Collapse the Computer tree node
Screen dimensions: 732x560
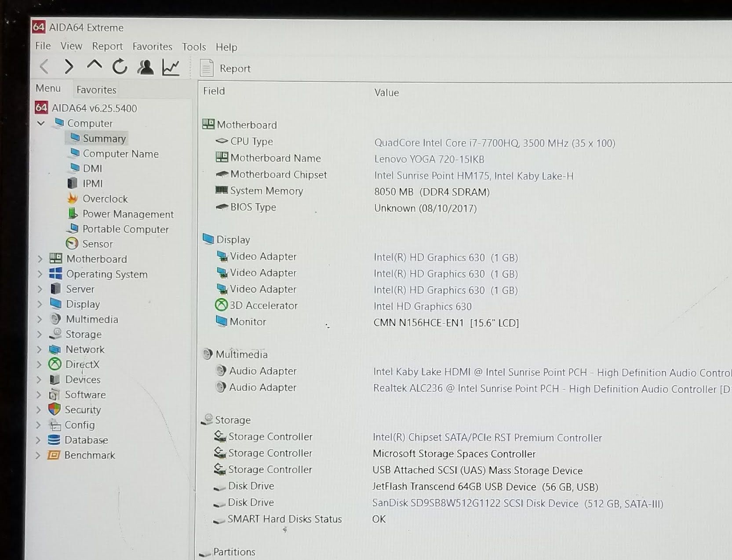[x=41, y=124]
